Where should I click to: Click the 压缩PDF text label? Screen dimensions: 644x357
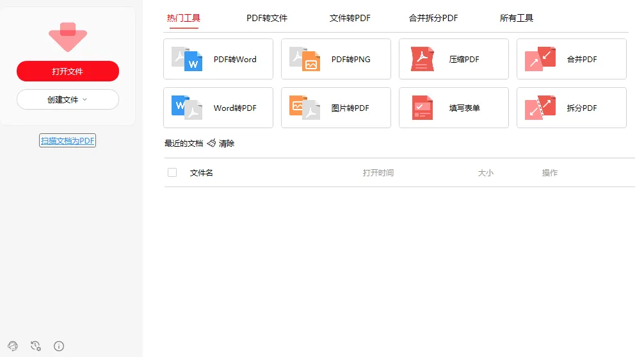[464, 59]
